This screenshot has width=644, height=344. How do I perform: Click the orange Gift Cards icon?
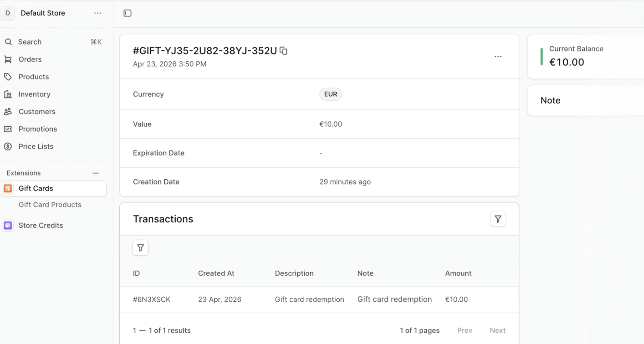coord(8,188)
